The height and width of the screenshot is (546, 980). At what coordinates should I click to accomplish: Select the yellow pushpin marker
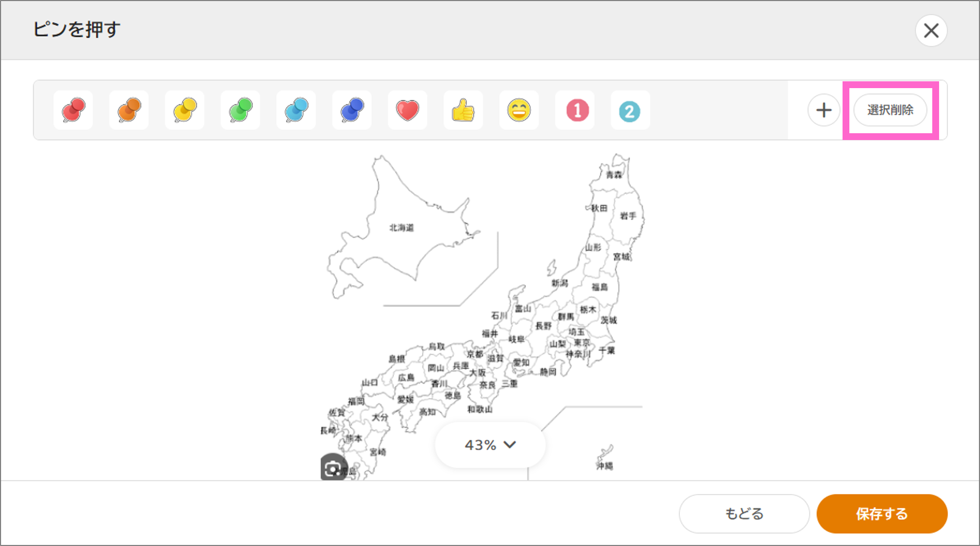click(x=184, y=110)
